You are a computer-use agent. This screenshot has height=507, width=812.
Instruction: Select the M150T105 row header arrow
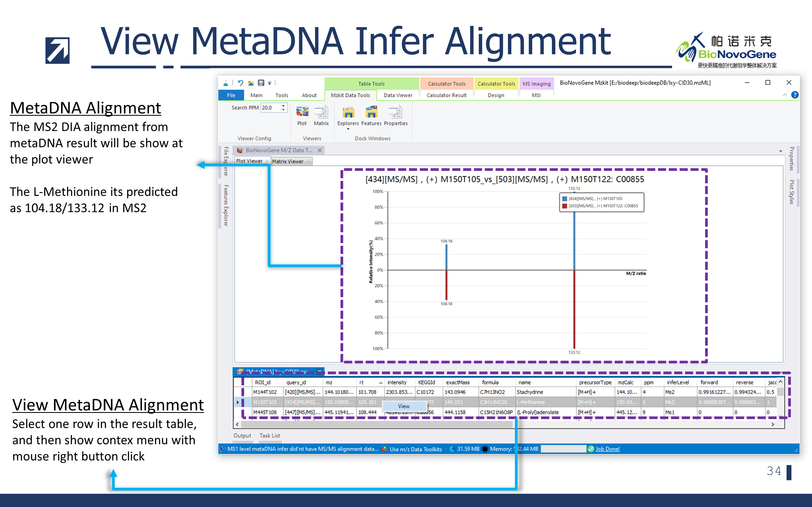click(238, 402)
